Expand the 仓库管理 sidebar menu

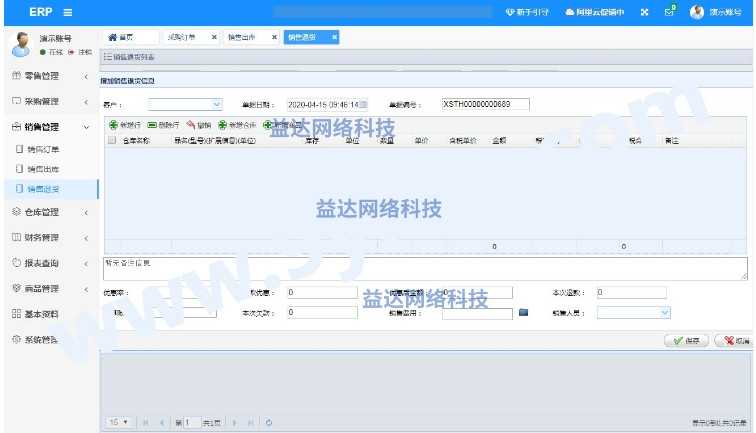[50, 212]
